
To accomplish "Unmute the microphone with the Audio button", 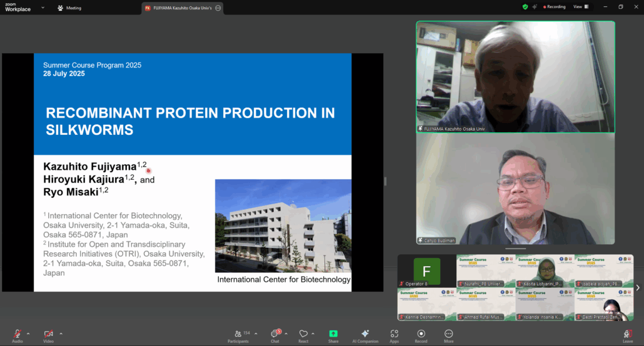I will click(x=17, y=334).
